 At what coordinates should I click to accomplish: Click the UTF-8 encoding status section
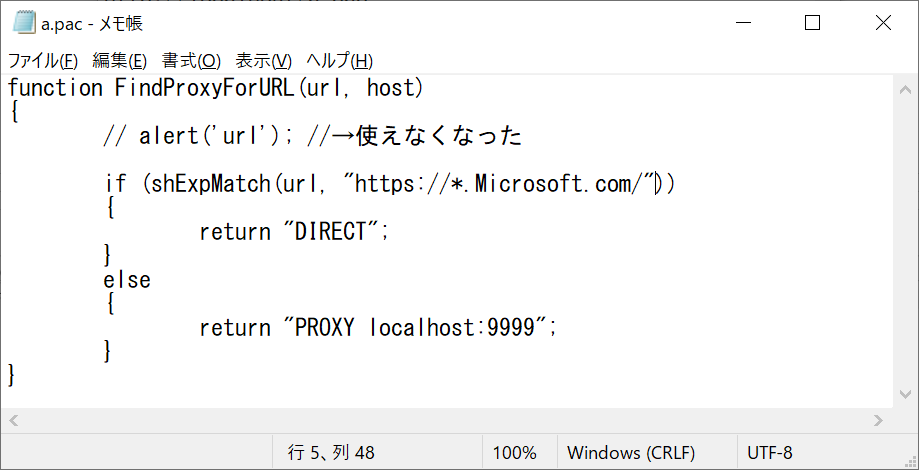coord(770,452)
